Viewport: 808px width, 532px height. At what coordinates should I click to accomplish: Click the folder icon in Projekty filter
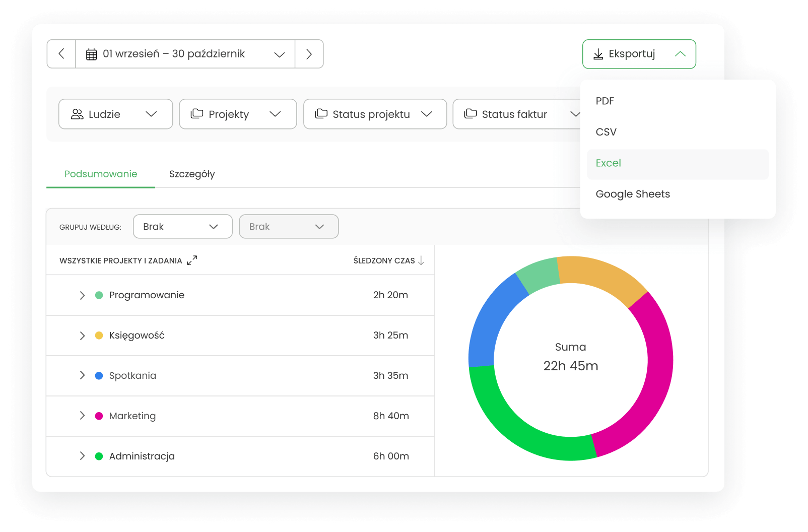tap(197, 114)
